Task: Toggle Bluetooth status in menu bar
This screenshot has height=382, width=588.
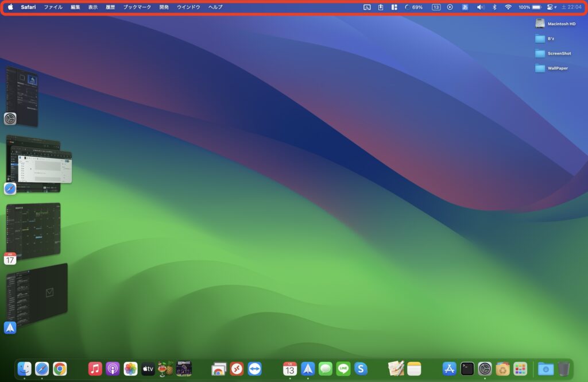Action: click(x=494, y=7)
